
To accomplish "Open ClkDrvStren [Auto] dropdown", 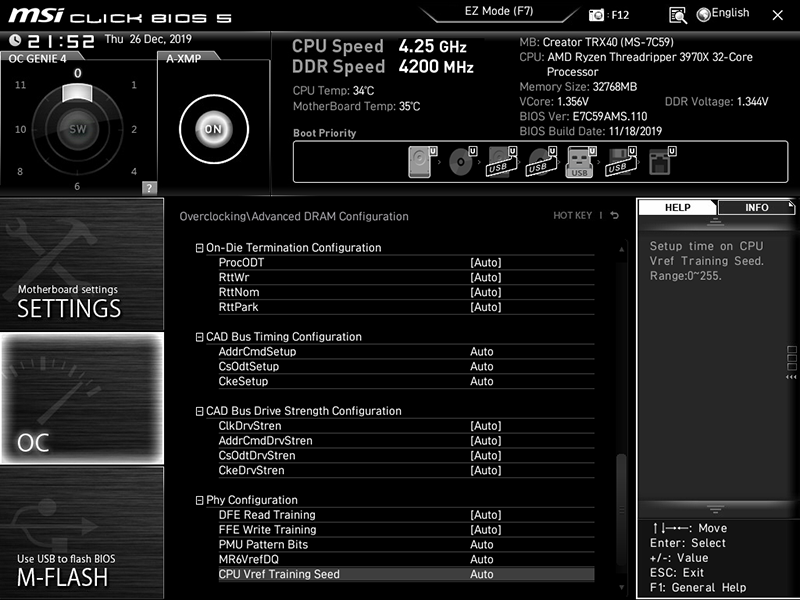I will pos(486,426).
